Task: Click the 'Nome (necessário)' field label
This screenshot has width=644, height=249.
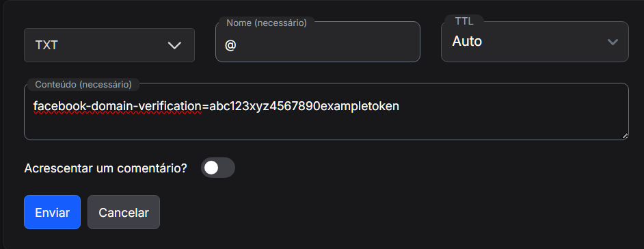Action: pyautogui.click(x=267, y=23)
